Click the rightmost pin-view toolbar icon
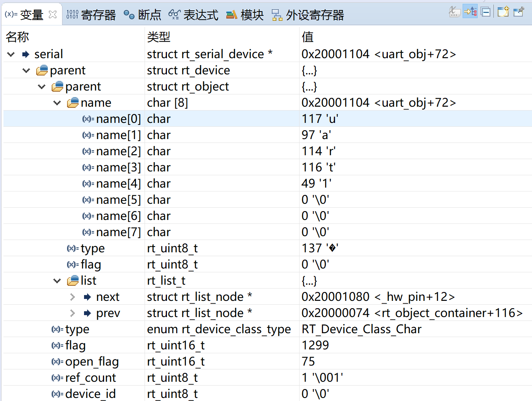Image resolution: width=532 pixels, height=401 pixels. [519, 12]
